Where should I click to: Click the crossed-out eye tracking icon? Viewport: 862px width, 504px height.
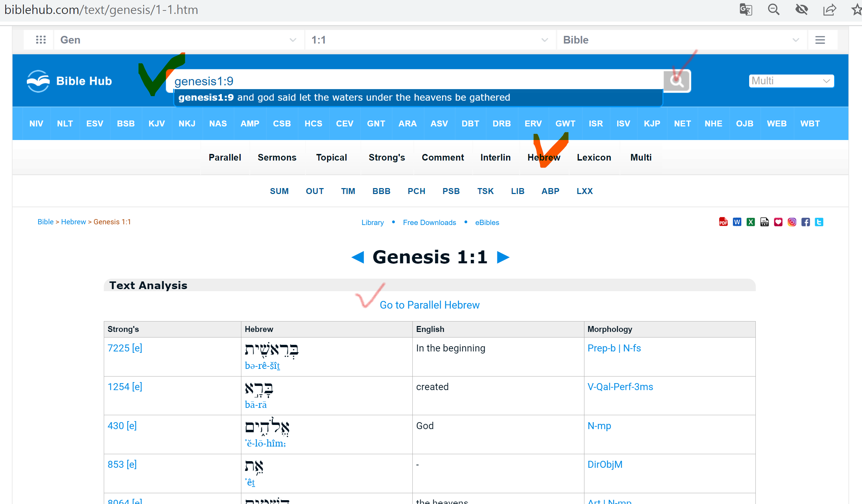pos(801,9)
